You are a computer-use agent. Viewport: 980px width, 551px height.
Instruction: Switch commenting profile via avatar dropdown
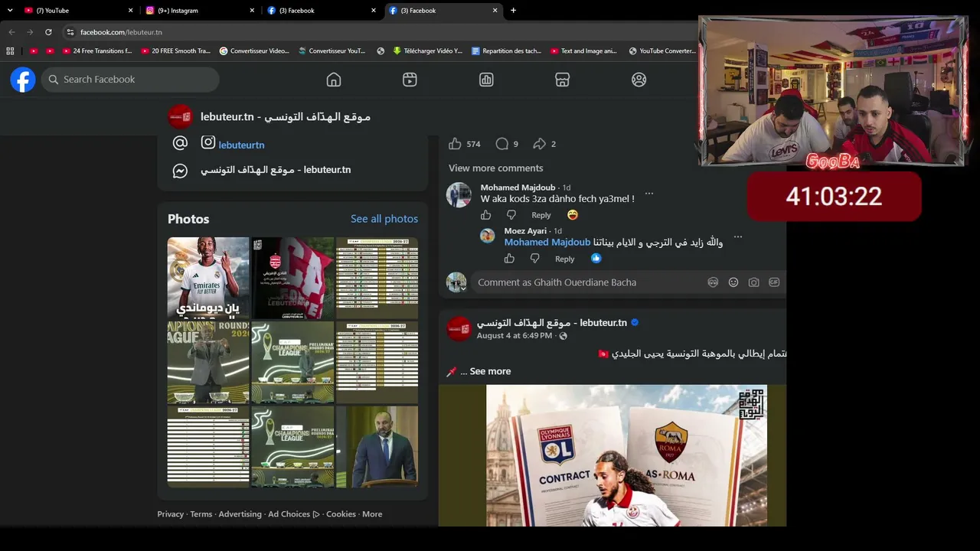pyautogui.click(x=456, y=282)
